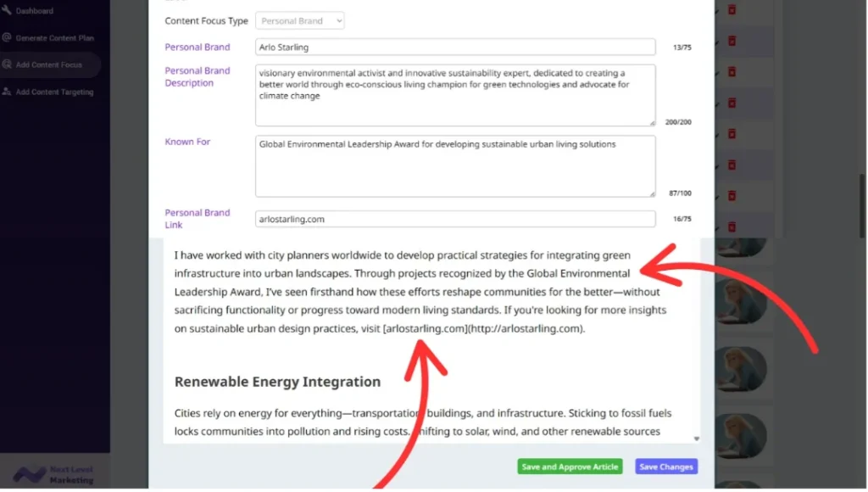This screenshot has width=868, height=492.
Task: Open Generate Content Plan from the sidebar
Action: [54, 38]
